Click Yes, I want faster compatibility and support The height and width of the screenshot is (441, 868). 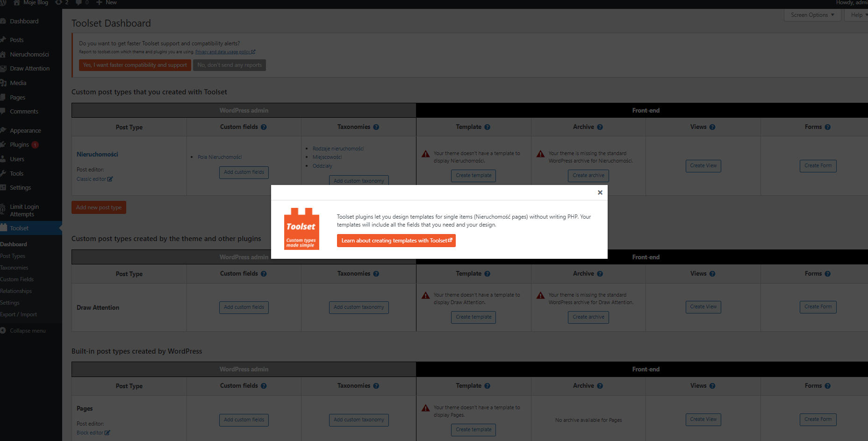click(135, 65)
